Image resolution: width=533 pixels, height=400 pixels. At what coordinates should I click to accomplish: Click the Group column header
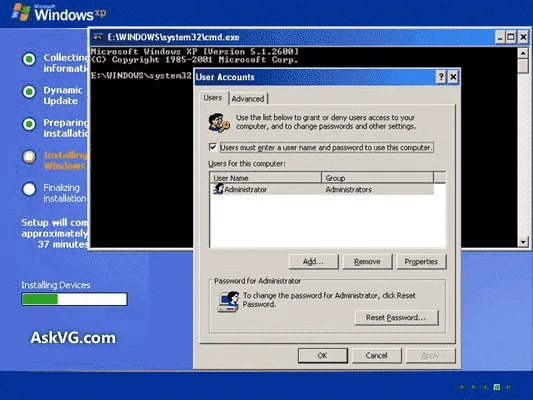point(378,178)
